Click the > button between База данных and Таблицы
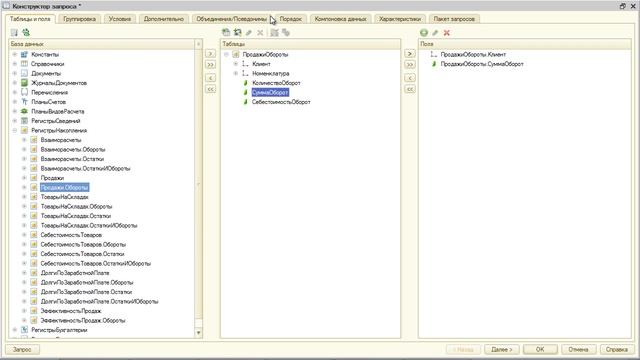 tap(210, 53)
